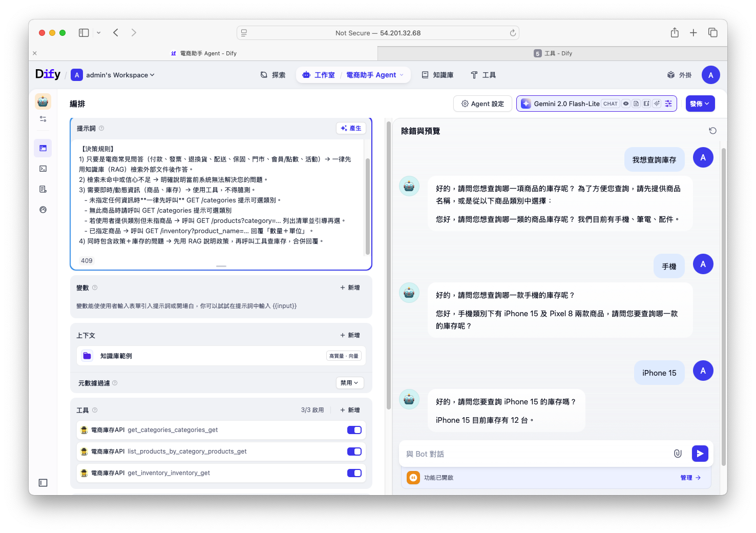Click the send message arrow button
The height and width of the screenshot is (533, 756).
[700, 454]
